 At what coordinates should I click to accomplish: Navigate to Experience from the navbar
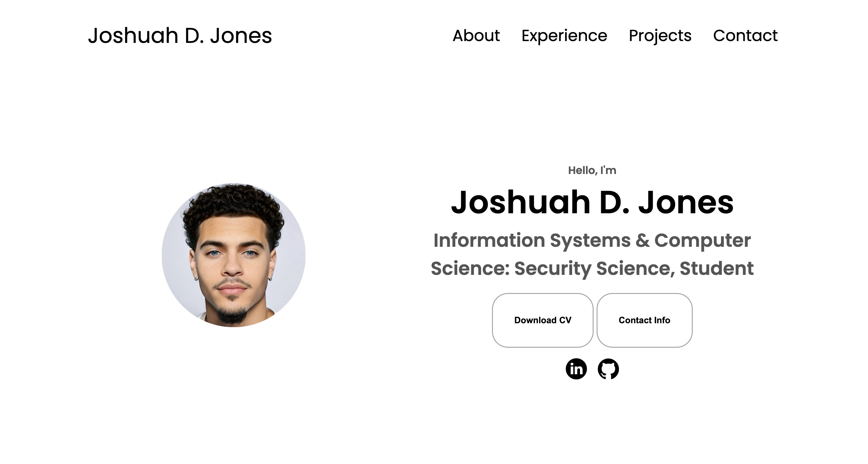click(x=564, y=36)
